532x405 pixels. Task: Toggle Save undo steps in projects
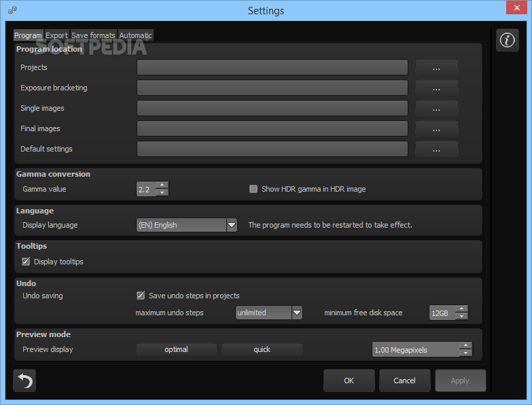pyautogui.click(x=141, y=296)
